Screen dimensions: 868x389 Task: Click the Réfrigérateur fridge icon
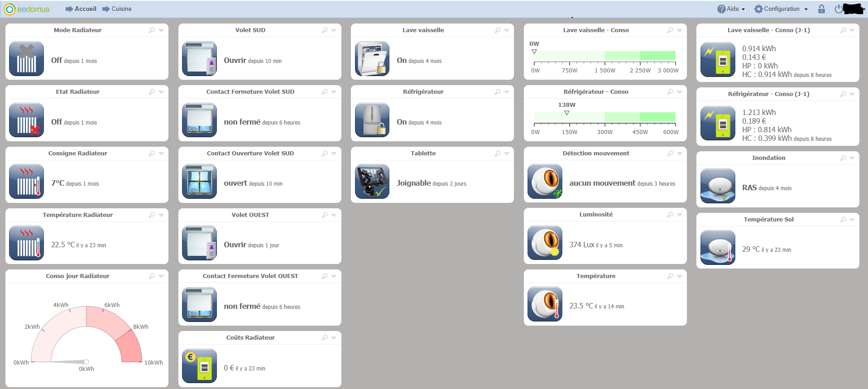(372, 120)
